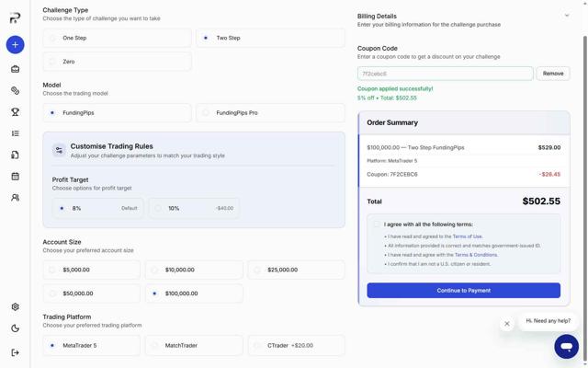Click Continue to Payment button
The image size is (588, 368).
(x=463, y=291)
